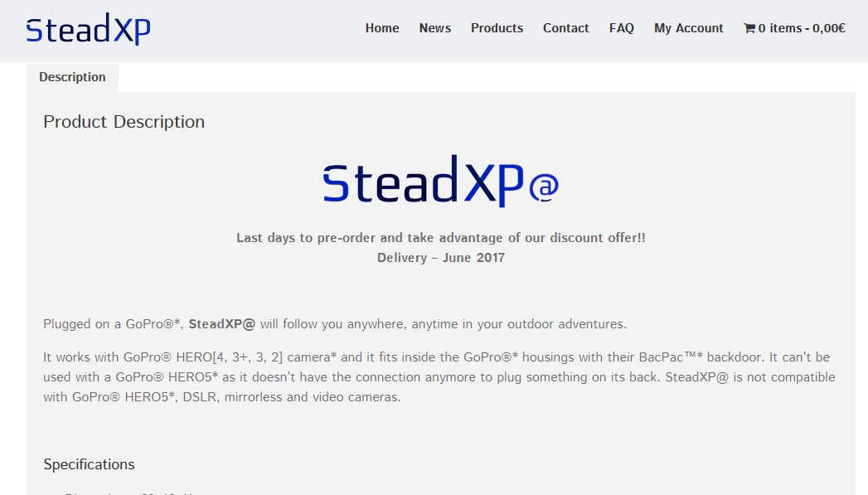Click the bold SteadXP@ text in paragraph
This screenshot has height=495, width=868.
221,324
